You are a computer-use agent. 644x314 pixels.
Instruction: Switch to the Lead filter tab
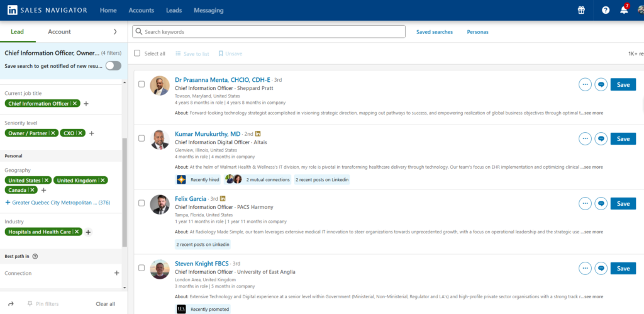tap(18, 31)
